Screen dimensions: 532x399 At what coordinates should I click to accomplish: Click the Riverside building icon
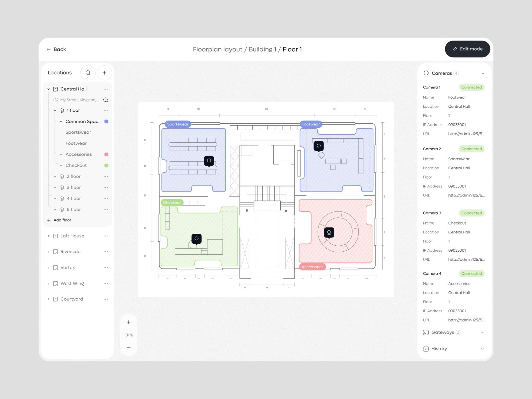click(56, 252)
